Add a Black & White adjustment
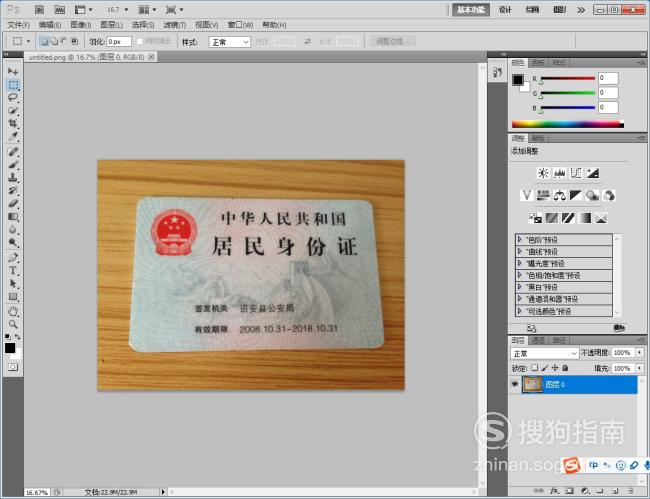Viewport: 650px width, 499px height. click(576, 195)
